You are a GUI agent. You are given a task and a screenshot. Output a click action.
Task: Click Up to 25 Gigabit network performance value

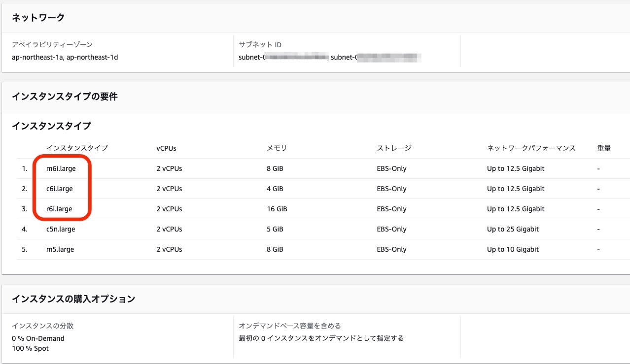[x=513, y=229]
